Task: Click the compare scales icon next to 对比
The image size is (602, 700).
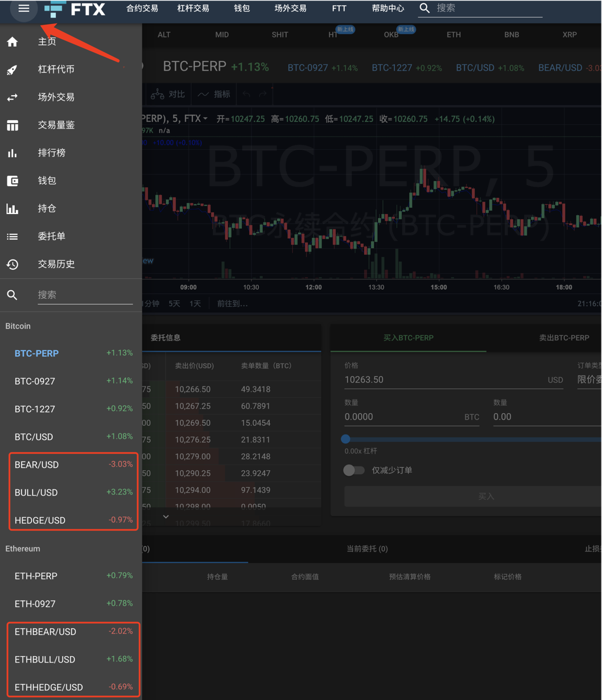Action: (157, 94)
